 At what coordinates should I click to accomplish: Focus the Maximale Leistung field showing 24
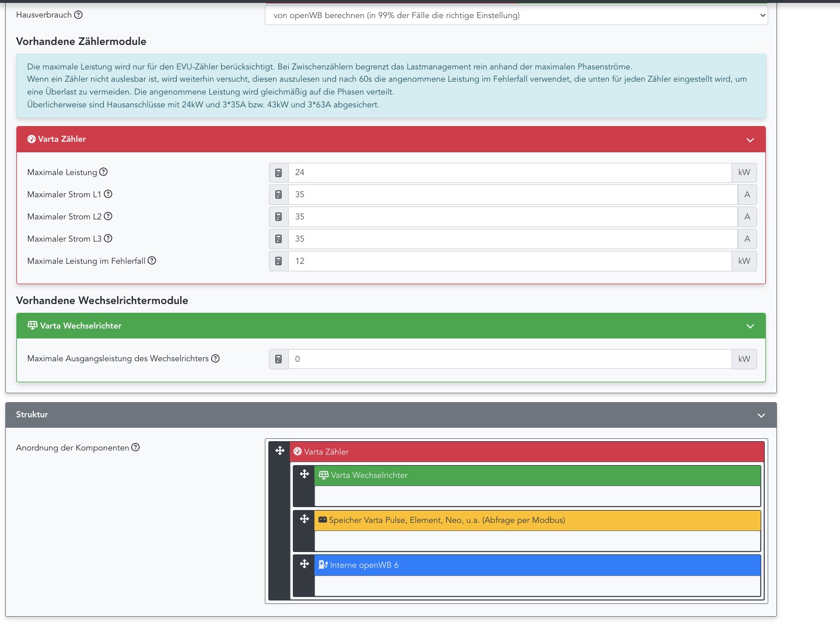coord(510,173)
